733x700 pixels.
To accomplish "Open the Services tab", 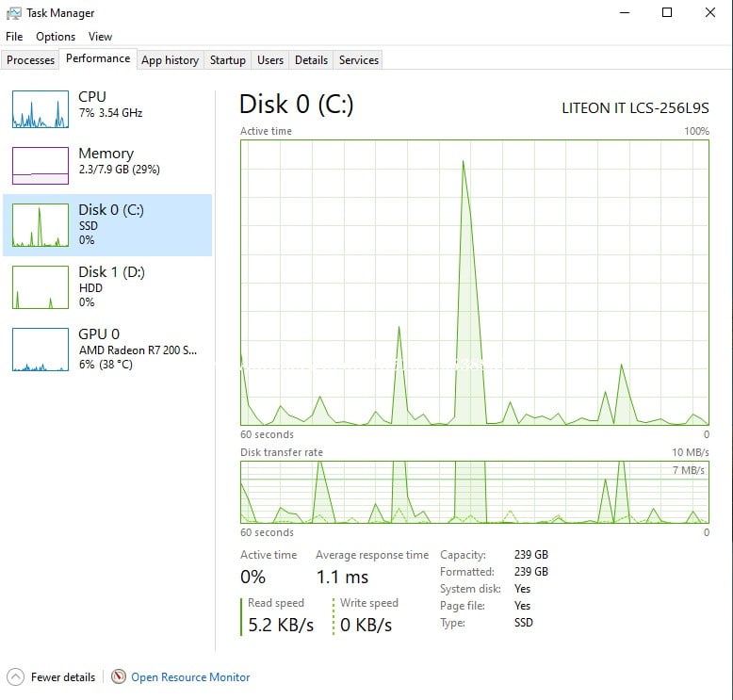I will click(359, 60).
